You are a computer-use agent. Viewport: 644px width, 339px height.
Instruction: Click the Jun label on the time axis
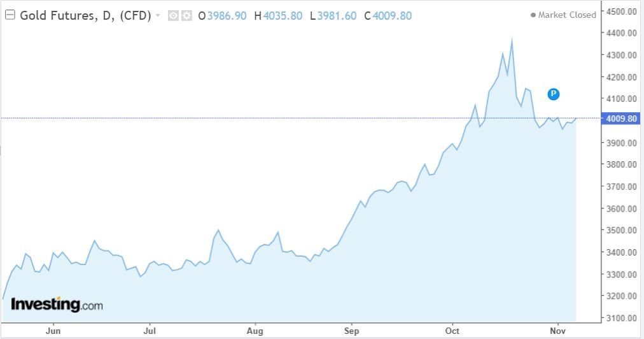54,331
